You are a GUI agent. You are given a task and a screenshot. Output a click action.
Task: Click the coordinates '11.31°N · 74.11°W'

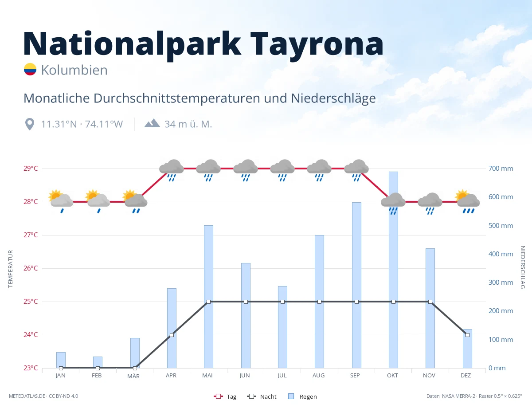click(82, 124)
